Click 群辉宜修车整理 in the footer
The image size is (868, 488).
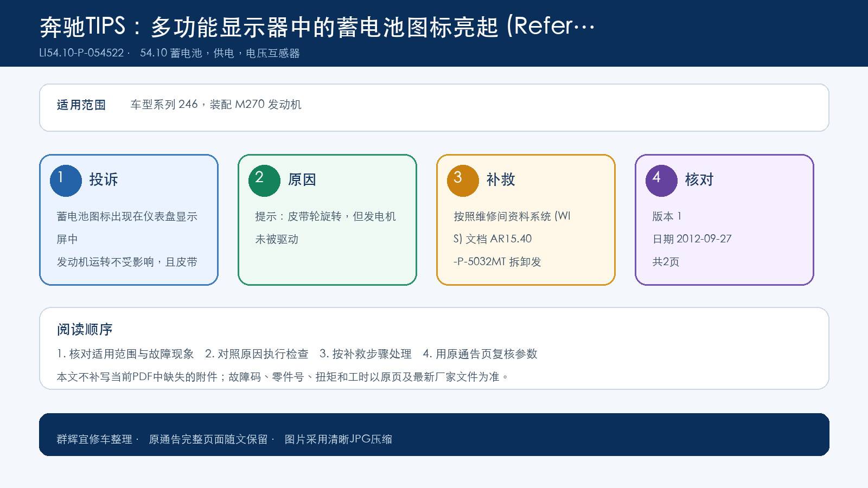coord(94,439)
